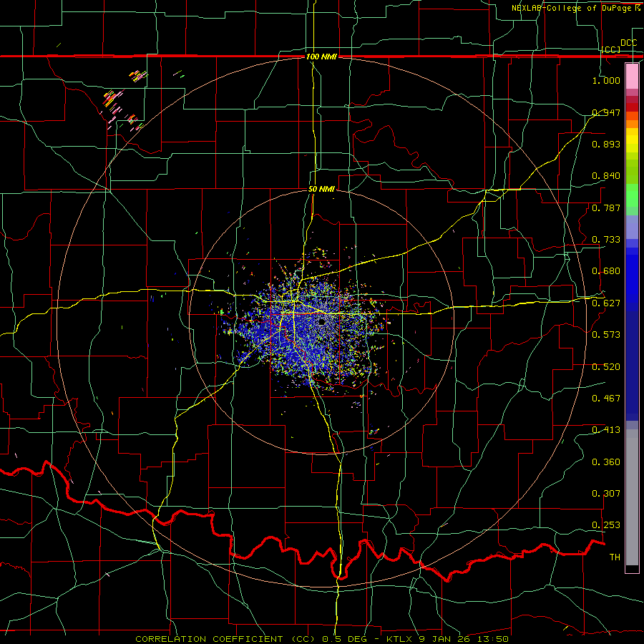
Task: Click the TH threshold label
Action: point(615,557)
